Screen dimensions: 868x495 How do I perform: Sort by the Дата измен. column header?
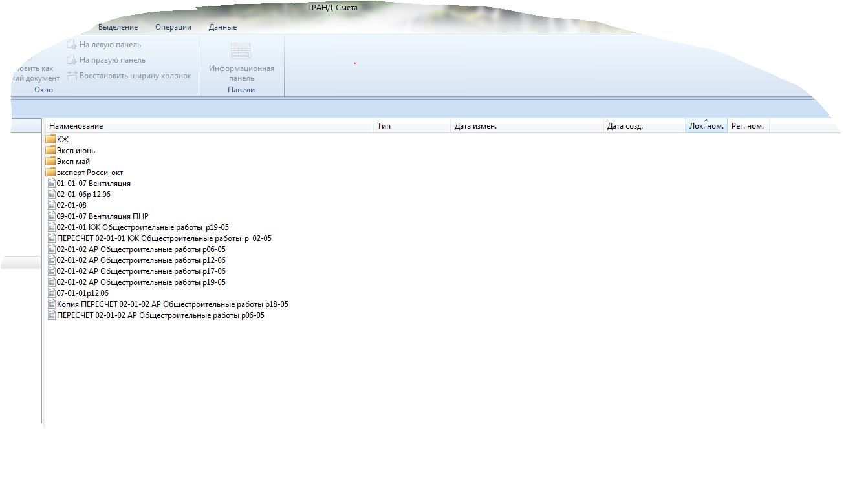click(x=527, y=126)
